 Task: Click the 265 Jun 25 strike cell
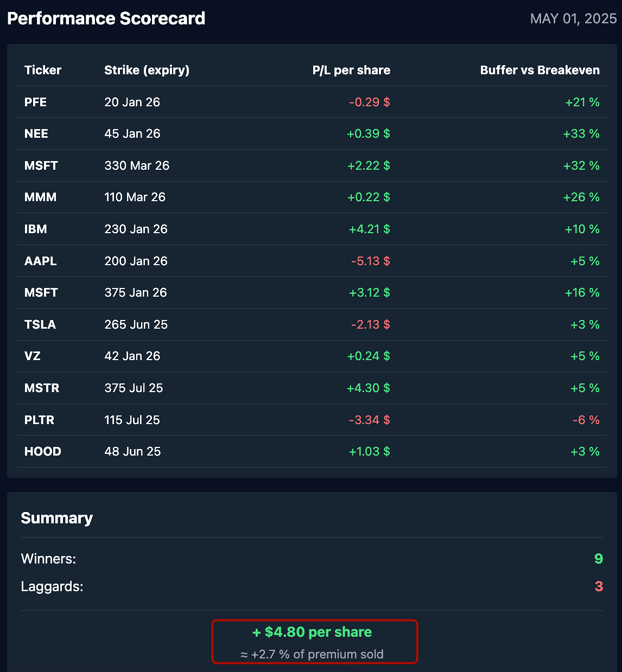coord(136,324)
